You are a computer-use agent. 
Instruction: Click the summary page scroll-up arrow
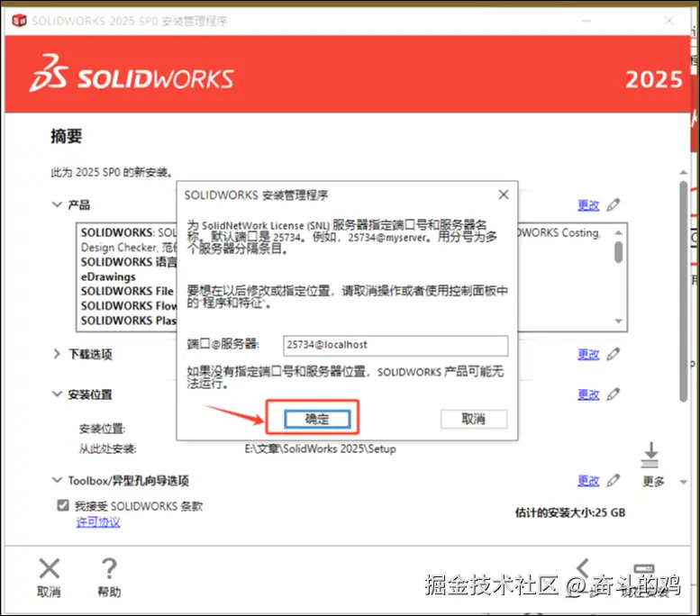684,172
